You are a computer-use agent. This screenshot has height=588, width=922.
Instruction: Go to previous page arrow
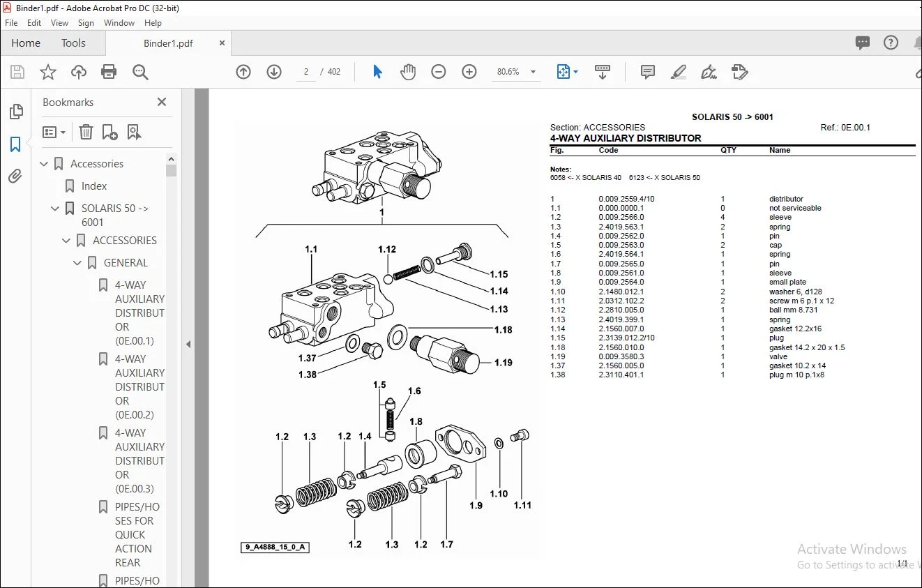[x=243, y=72]
